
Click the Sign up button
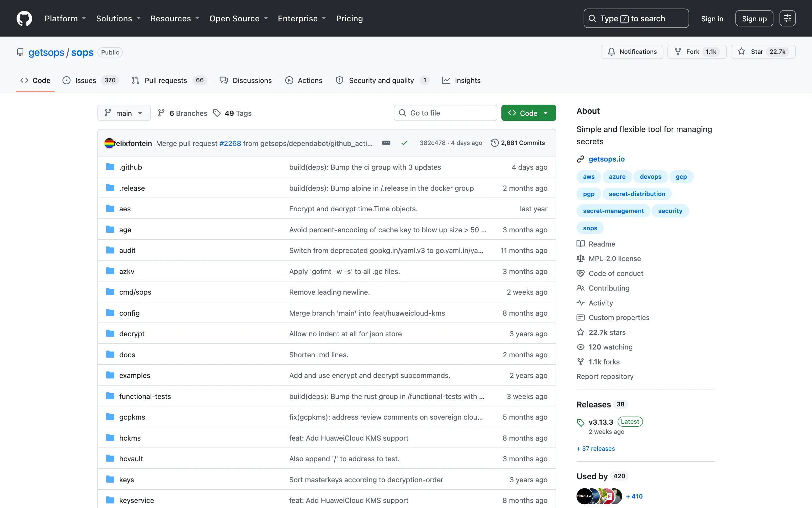coord(754,18)
